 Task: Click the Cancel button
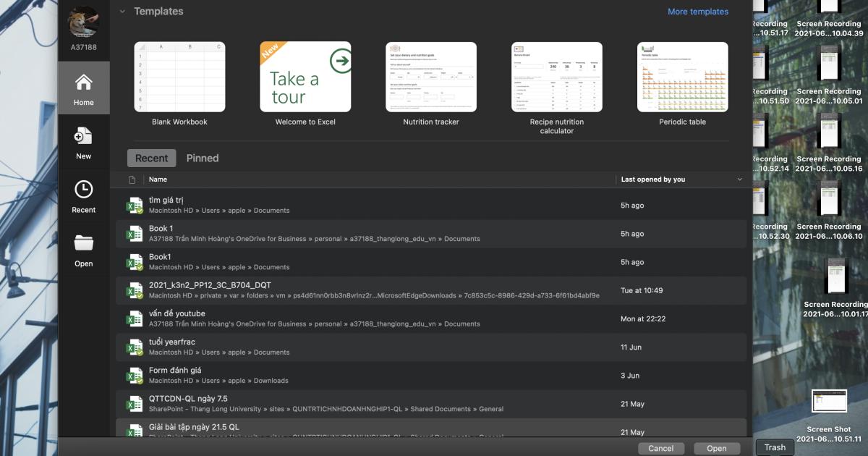click(661, 448)
